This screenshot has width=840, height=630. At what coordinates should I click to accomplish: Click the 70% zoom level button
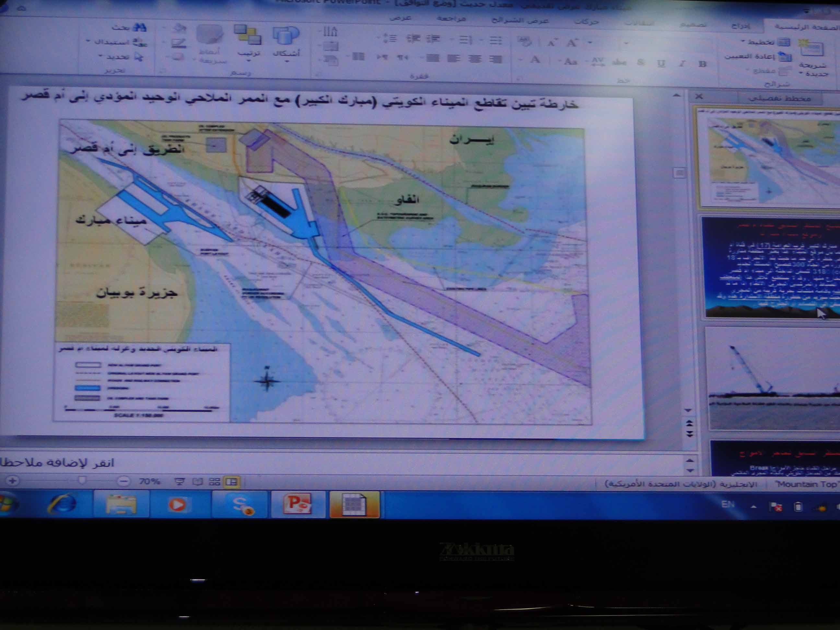click(x=149, y=482)
